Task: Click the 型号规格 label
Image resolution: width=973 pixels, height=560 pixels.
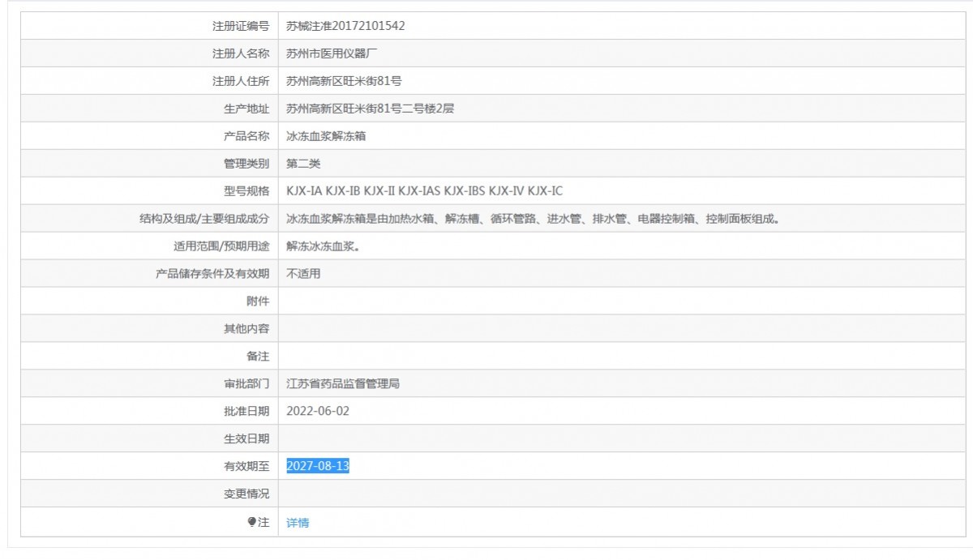Action: click(246, 191)
